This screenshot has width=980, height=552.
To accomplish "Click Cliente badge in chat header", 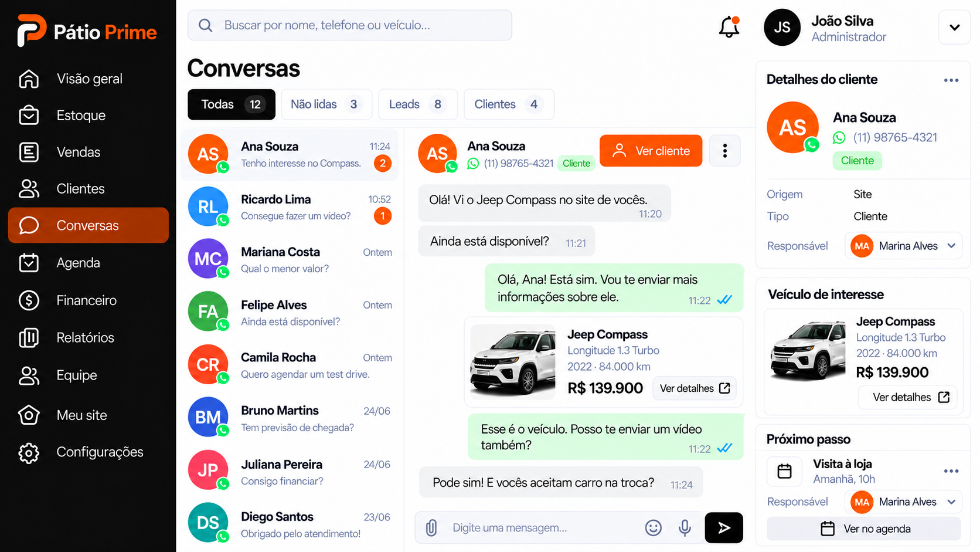I will pyautogui.click(x=576, y=164).
